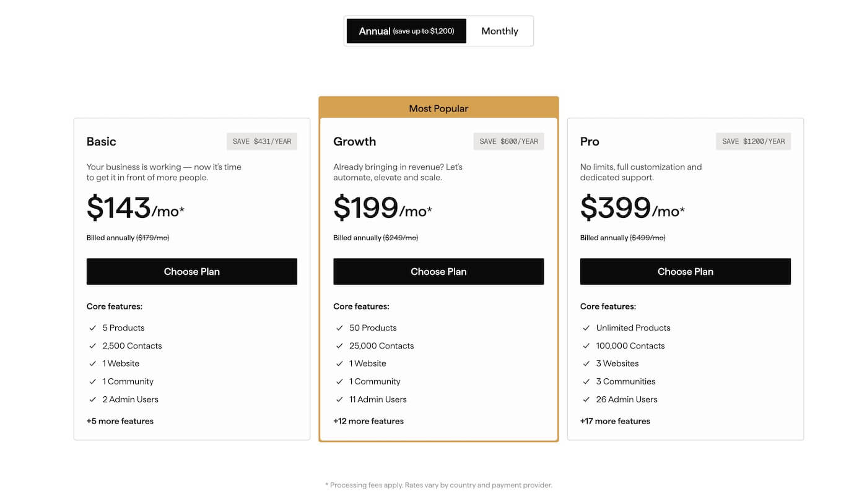Click the "SAVE $600/YEAR" badge on Growth
This screenshot has width=867, height=504.
tap(508, 141)
